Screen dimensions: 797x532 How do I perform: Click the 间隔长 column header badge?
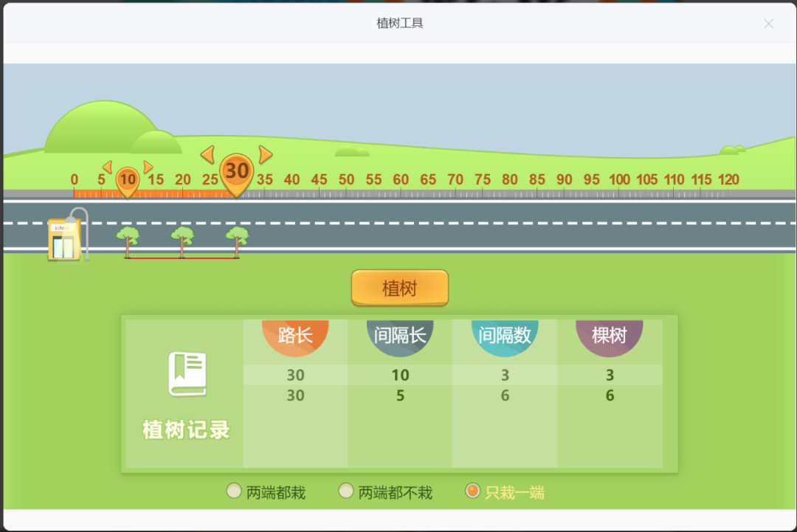(x=400, y=336)
